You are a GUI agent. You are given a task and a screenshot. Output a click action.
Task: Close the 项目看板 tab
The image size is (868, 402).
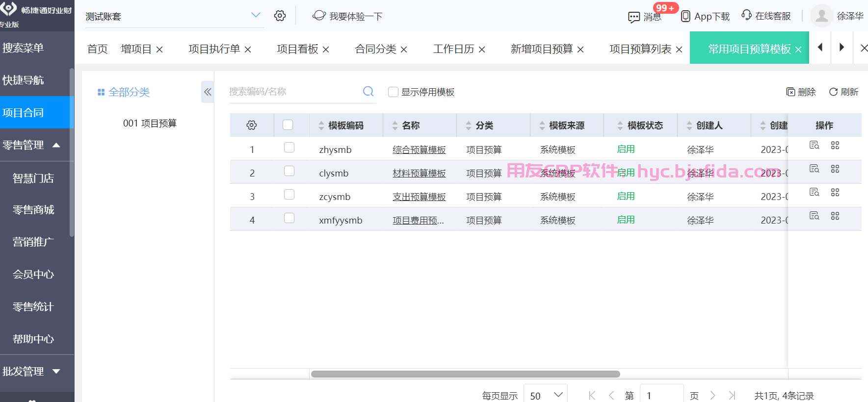point(326,50)
